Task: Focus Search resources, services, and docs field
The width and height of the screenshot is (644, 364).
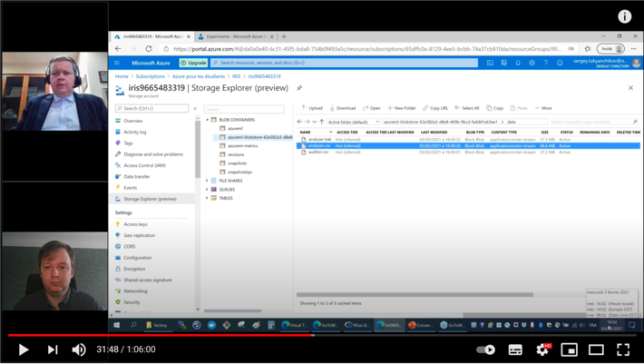Action: tap(344, 63)
